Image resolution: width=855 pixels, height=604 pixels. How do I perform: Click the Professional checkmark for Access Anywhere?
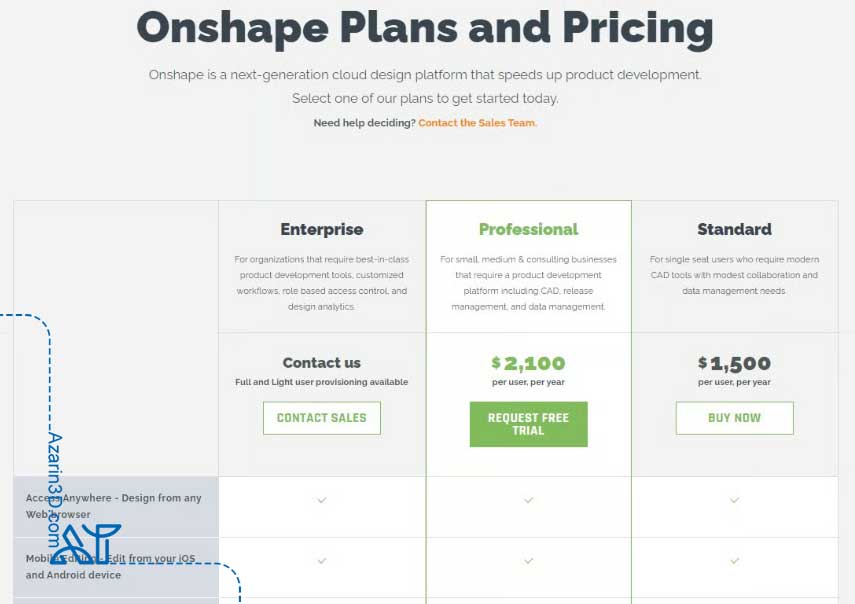tap(528, 500)
